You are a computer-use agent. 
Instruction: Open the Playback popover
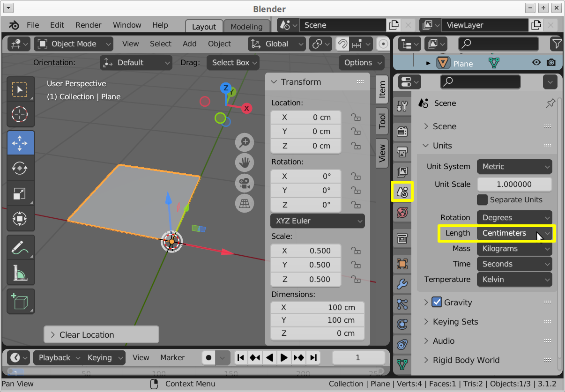tap(59, 357)
